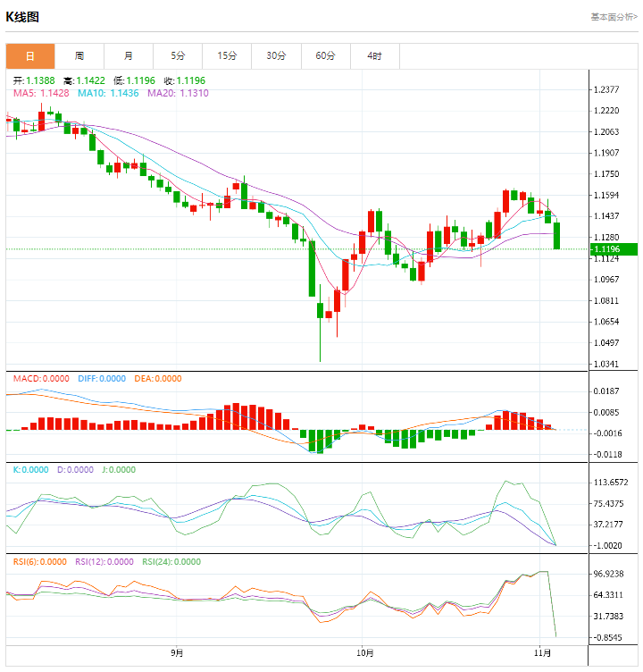
Task: Open the 60分 interval tab
Action: [326, 56]
